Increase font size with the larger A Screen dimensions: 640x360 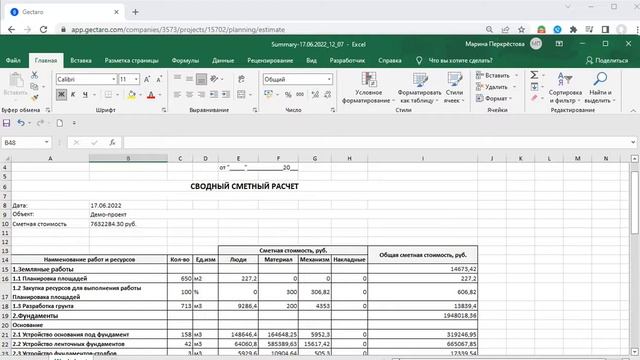tap(147, 79)
